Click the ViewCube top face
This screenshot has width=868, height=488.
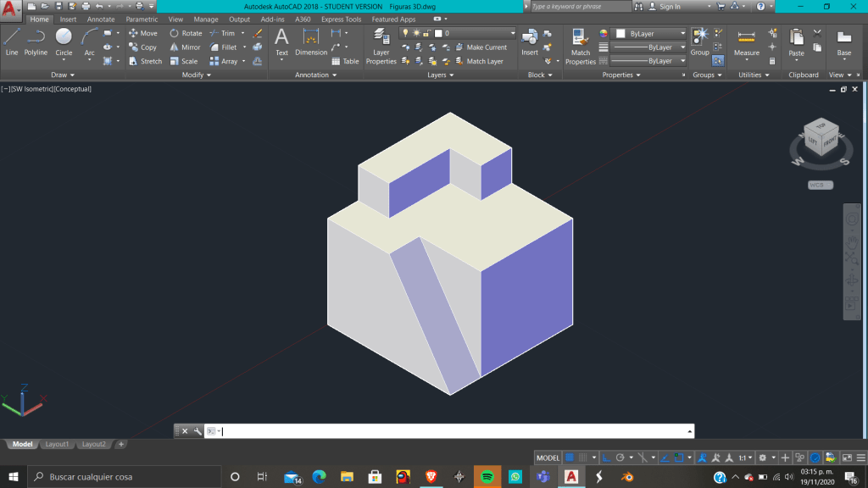(x=820, y=127)
